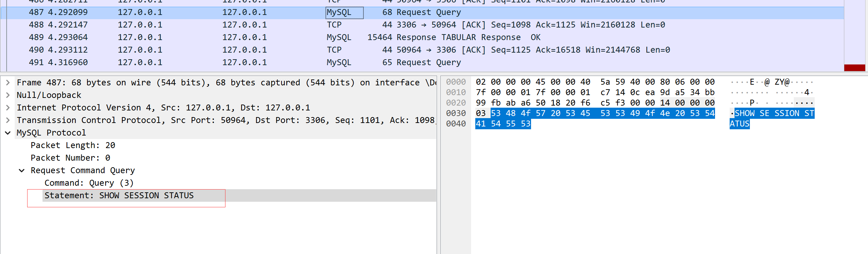868x254 pixels.
Task: Click hex offset 0000 row label
Action: (x=456, y=82)
